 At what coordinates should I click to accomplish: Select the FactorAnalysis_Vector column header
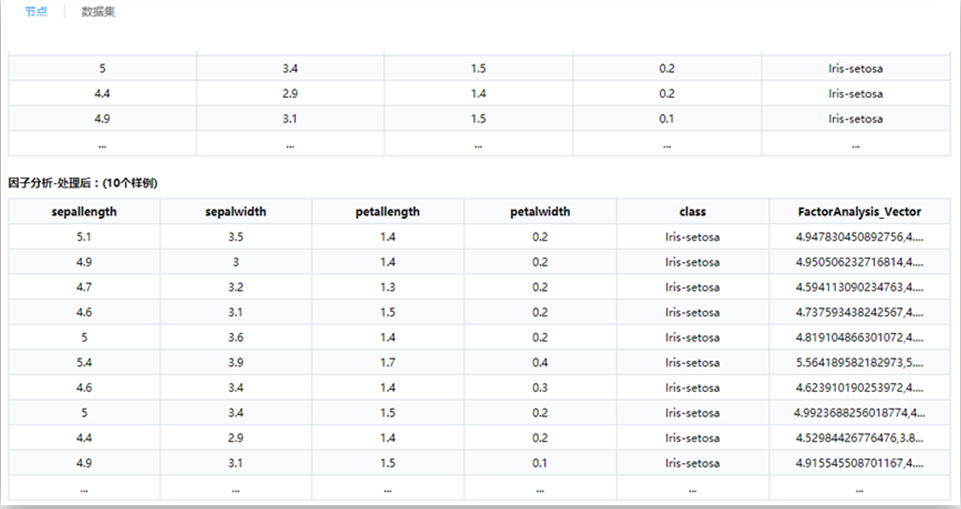pyautogui.click(x=860, y=212)
